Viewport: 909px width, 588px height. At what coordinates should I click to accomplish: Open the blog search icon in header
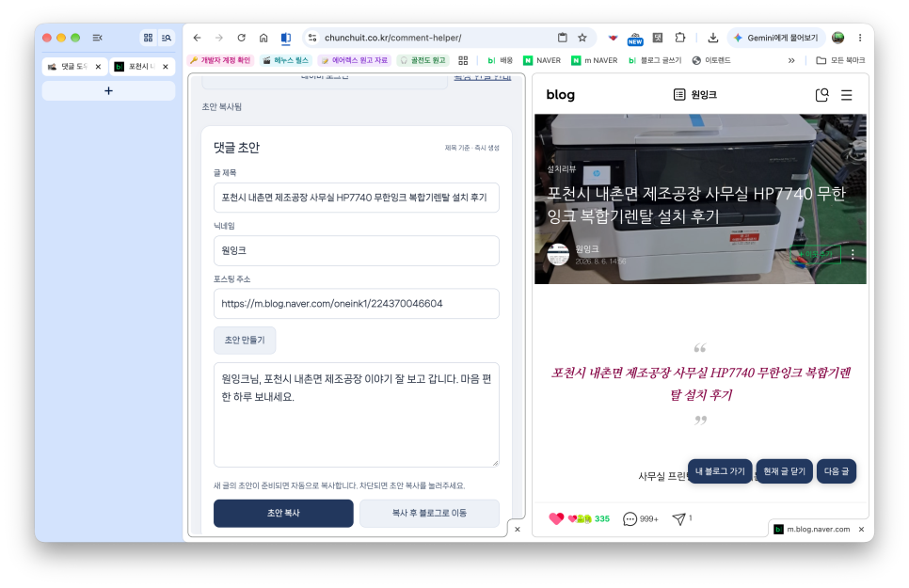point(821,94)
